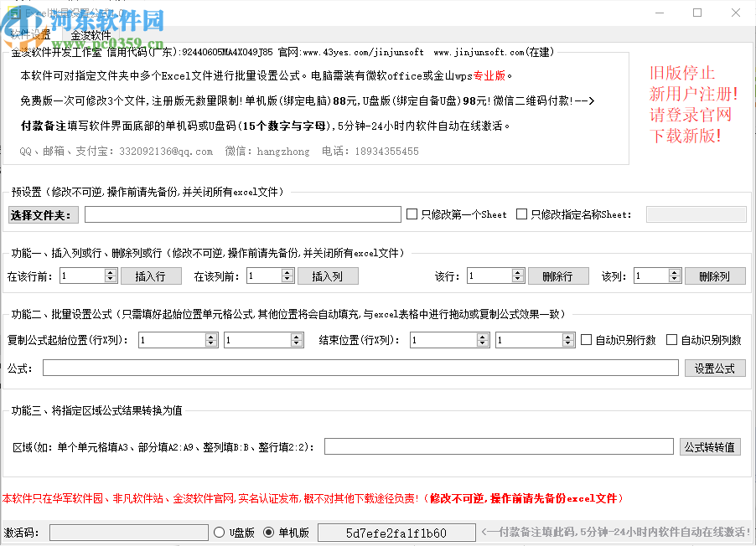756x546 pixels.
Task: Check 只修改指定名称Sheet option
Action: pos(520,214)
